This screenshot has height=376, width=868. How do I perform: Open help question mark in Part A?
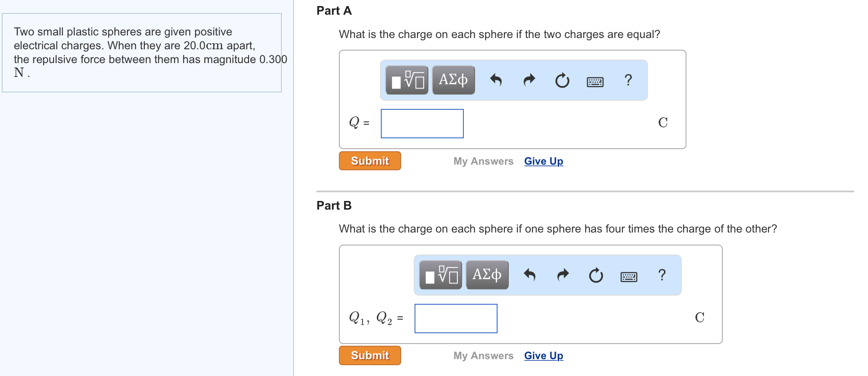[x=629, y=80]
